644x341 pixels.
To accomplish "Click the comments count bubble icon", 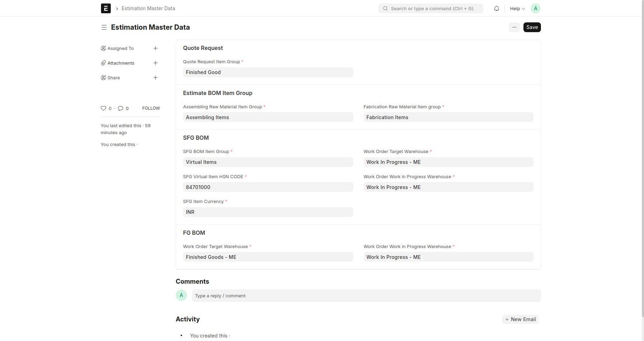I will point(121,108).
